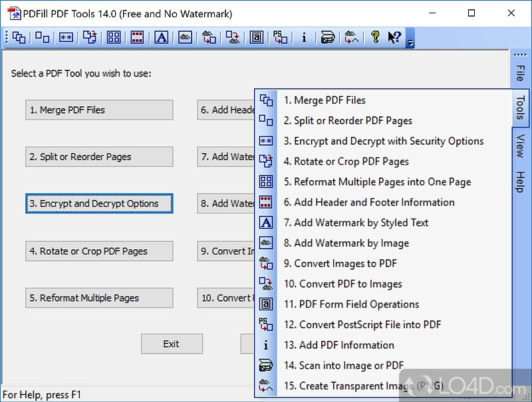Click the PDFill app icon in title bar
Viewport: 532px width, 402px height.
(x=14, y=13)
